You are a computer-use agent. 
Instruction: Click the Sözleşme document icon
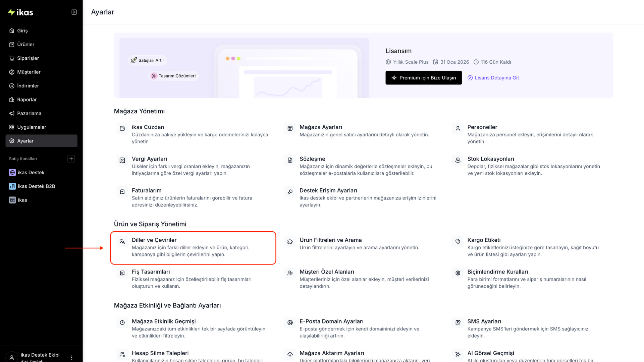[290, 160]
